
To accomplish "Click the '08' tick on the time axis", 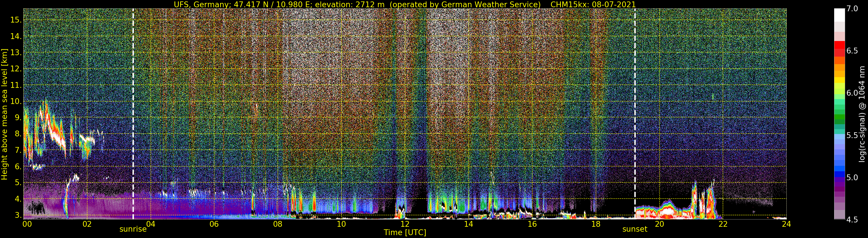I will pyautogui.click(x=277, y=224).
